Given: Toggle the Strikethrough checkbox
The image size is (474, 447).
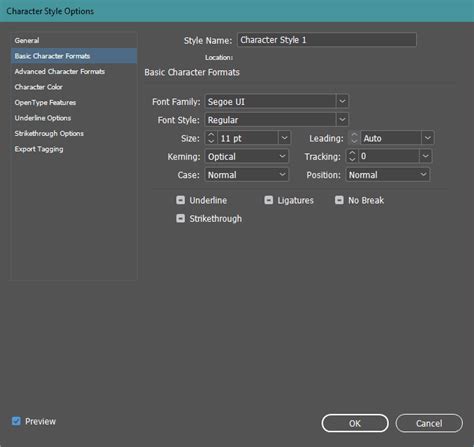Looking at the screenshot, I should click(180, 218).
